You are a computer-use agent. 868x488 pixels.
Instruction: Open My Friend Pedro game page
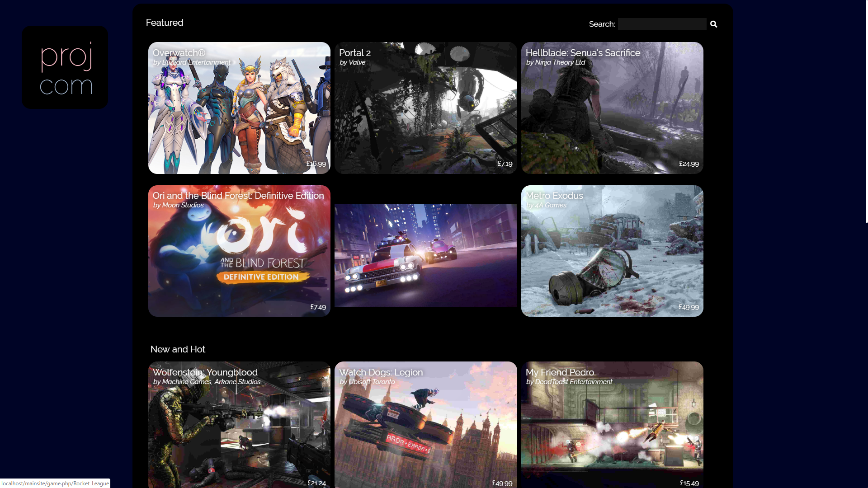(612, 425)
